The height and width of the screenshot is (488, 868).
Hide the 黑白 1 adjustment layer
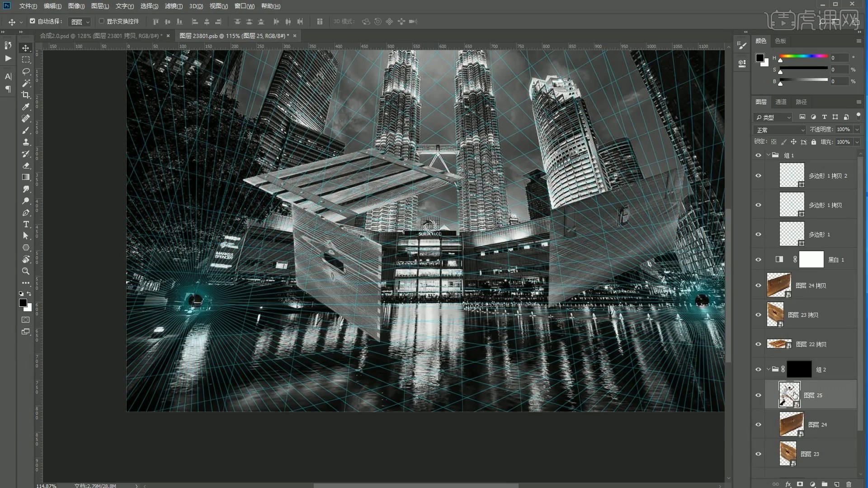click(758, 259)
